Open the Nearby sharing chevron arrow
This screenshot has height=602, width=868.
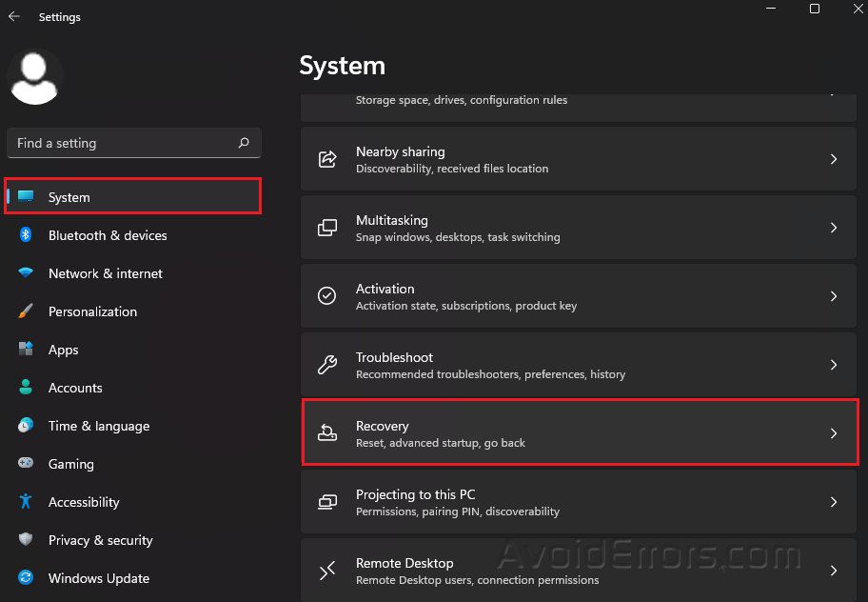click(833, 159)
